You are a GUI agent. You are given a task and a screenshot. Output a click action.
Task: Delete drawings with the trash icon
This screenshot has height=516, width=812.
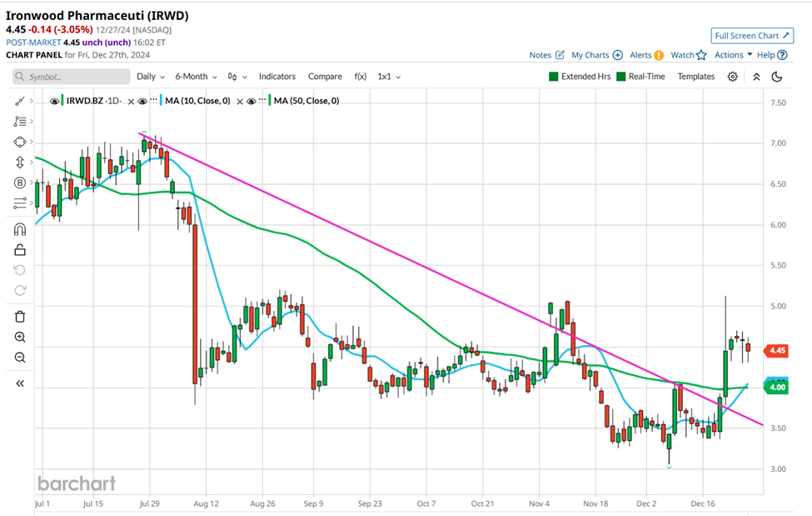click(19, 317)
